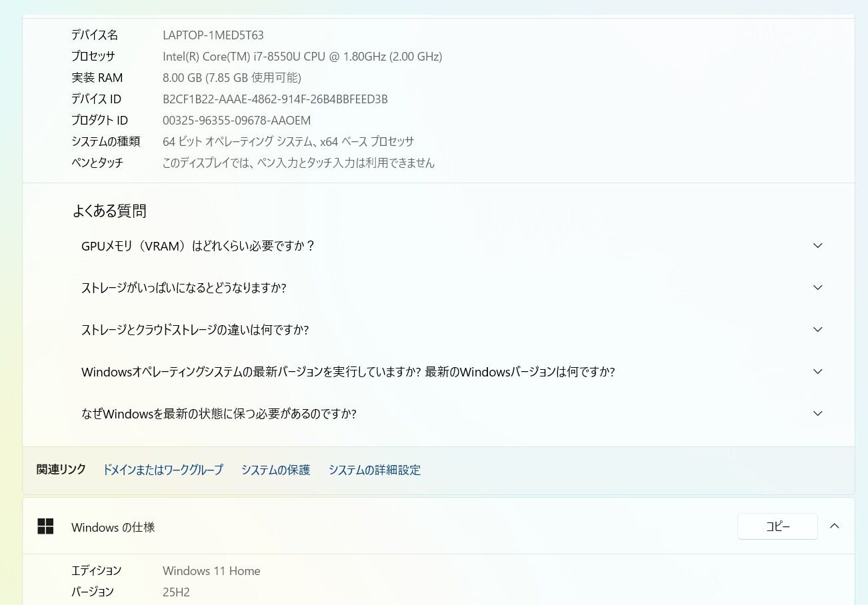Click the Windows の仕様 section title
Screen dimensions: 868x605
tap(113, 527)
